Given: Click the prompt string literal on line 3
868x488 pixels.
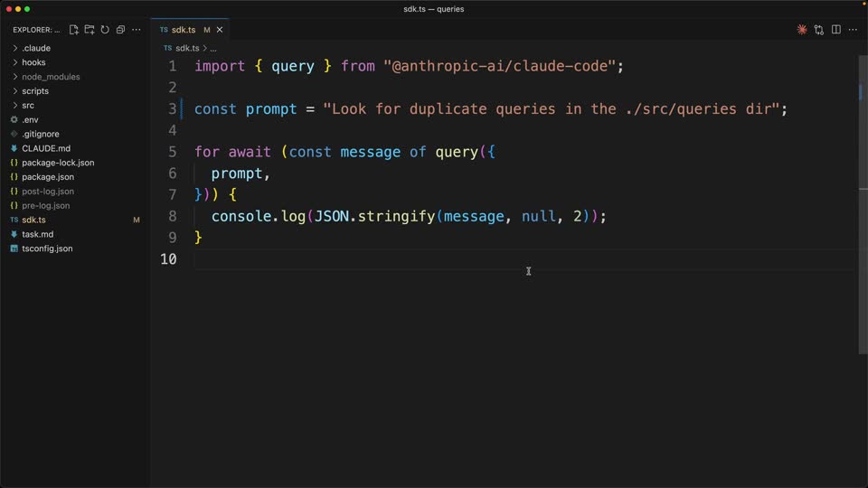Looking at the screenshot, I should coord(551,109).
